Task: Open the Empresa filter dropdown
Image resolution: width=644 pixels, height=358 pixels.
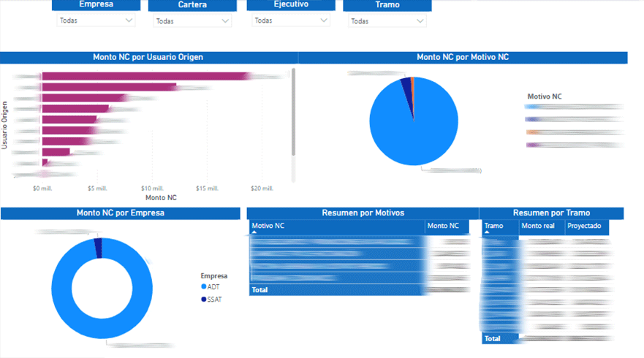Action: pos(96,20)
